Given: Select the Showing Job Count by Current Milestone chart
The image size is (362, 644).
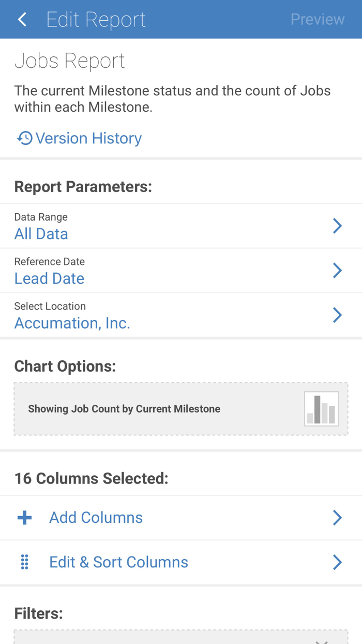Looking at the screenshot, I should [181, 408].
